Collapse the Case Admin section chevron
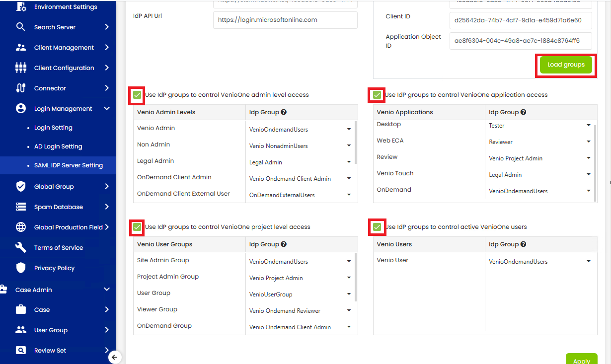The image size is (611, 364). tap(107, 290)
